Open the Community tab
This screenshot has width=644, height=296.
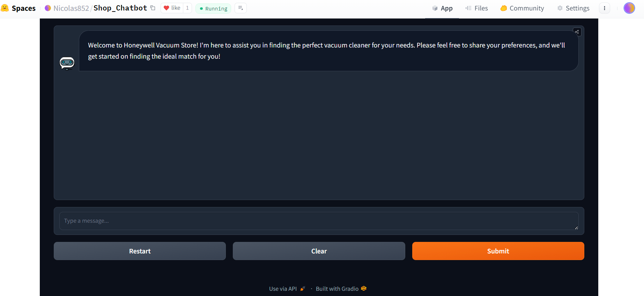tap(522, 8)
